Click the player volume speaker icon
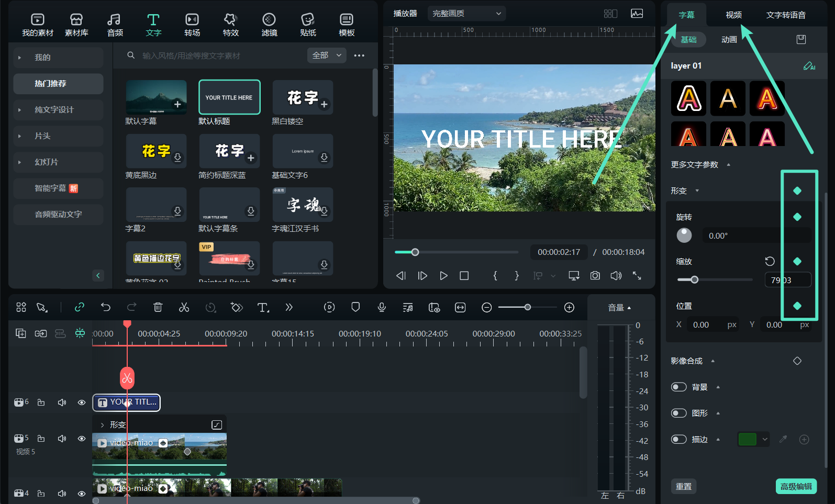835x504 pixels. click(616, 276)
